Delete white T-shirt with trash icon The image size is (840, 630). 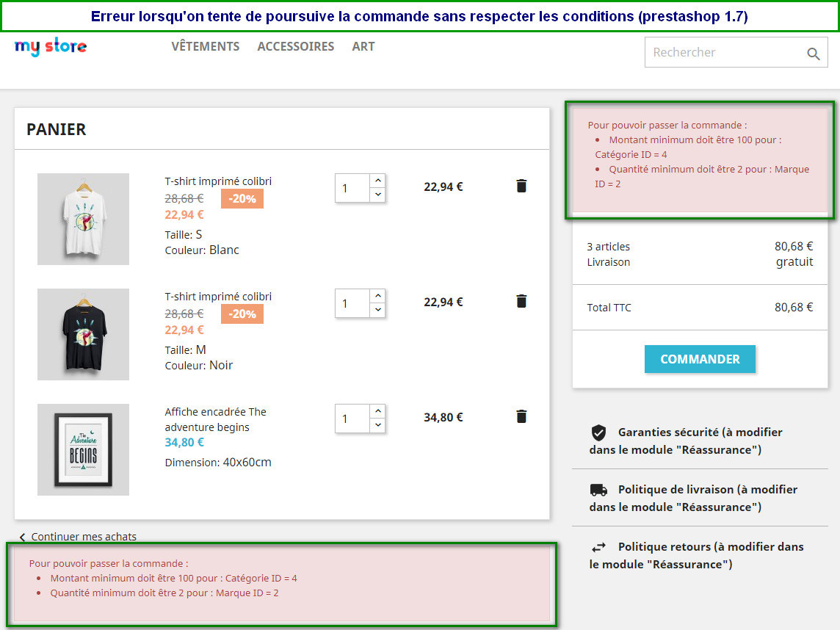[521, 186]
